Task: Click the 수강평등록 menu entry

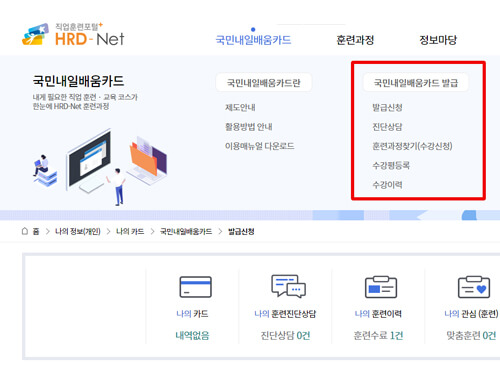Action: point(391,165)
